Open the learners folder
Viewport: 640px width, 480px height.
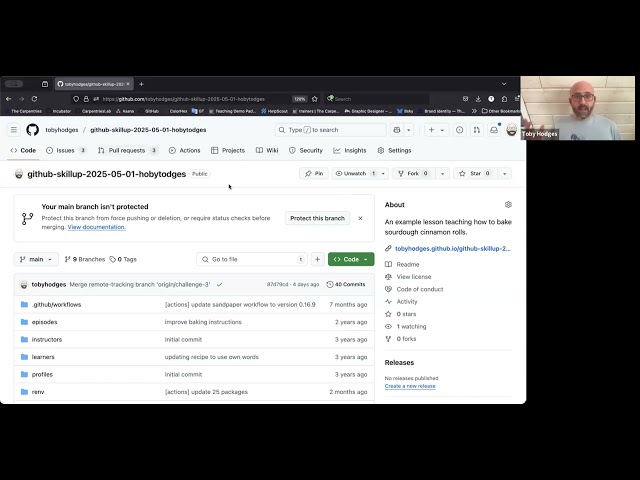(43, 357)
